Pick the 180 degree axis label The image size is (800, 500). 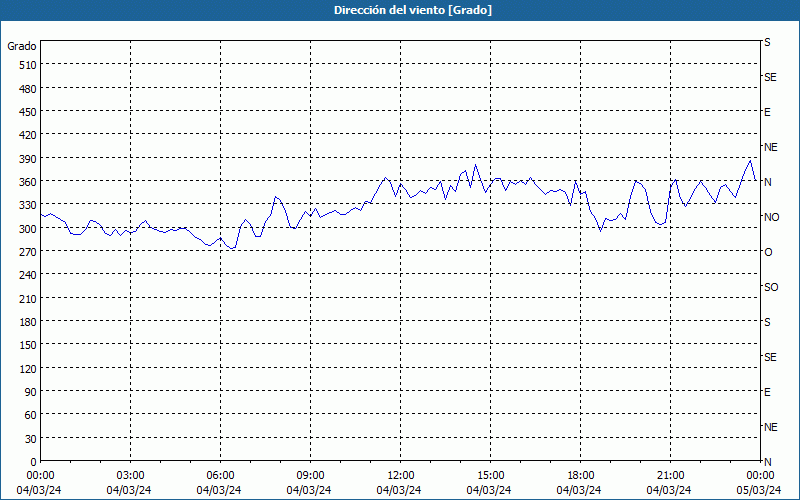tap(27, 321)
